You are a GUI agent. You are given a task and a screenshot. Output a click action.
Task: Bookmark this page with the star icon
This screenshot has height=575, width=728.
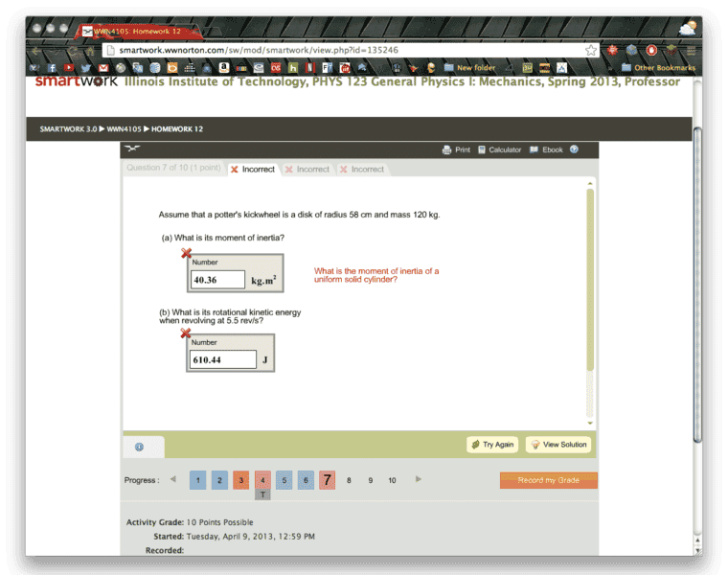(591, 50)
